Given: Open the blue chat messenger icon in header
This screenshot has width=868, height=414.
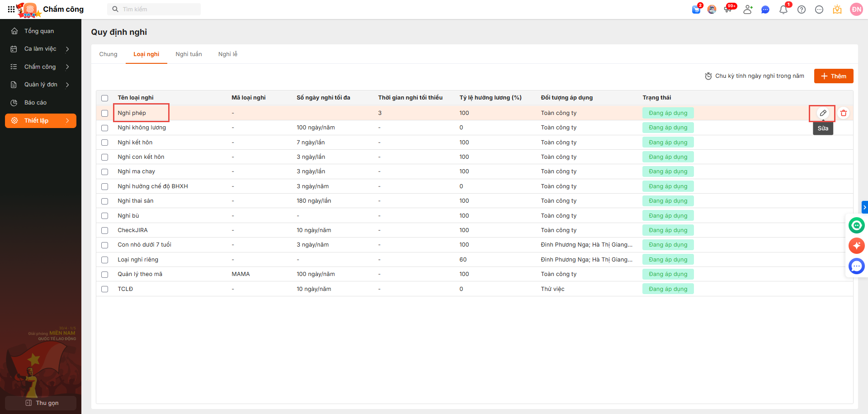Looking at the screenshot, I should (x=765, y=10).
